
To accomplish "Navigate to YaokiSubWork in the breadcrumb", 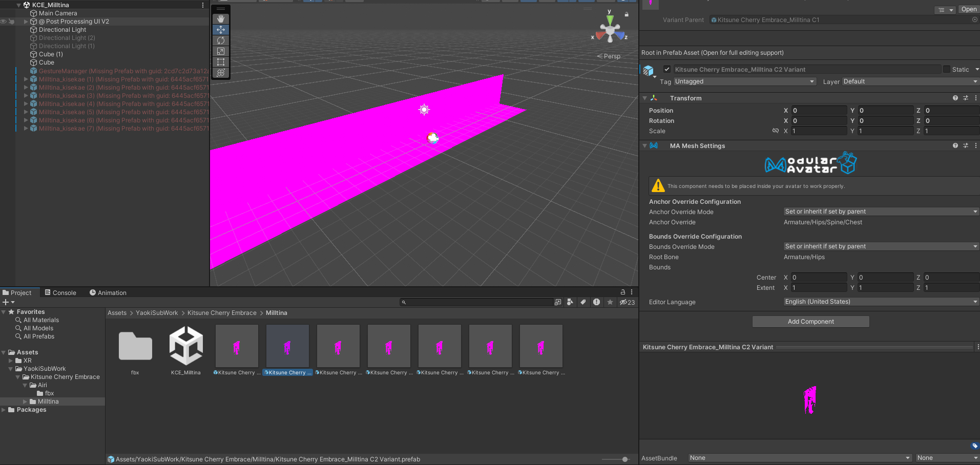I will tap(157, 313).
